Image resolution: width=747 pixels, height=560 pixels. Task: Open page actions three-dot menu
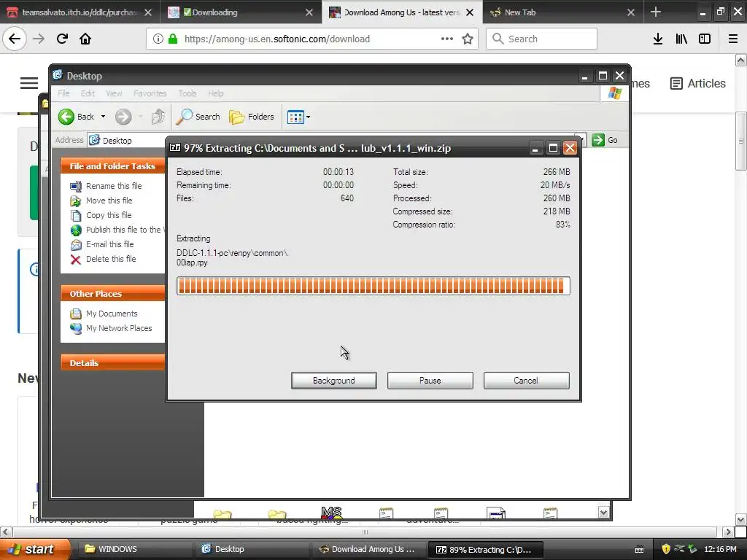coord(447,39)
